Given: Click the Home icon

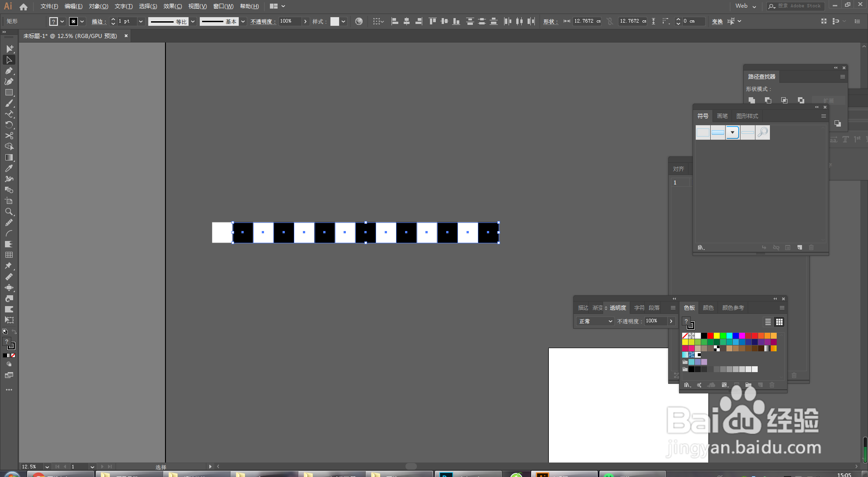Looking at the screenshot, I should [x=24, y=6].
